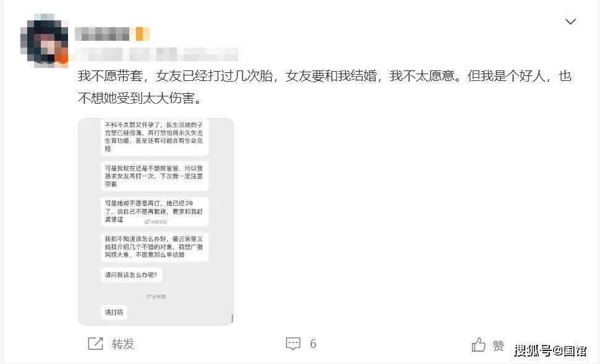Click the 请打码 chat bubble

[114, 312]
